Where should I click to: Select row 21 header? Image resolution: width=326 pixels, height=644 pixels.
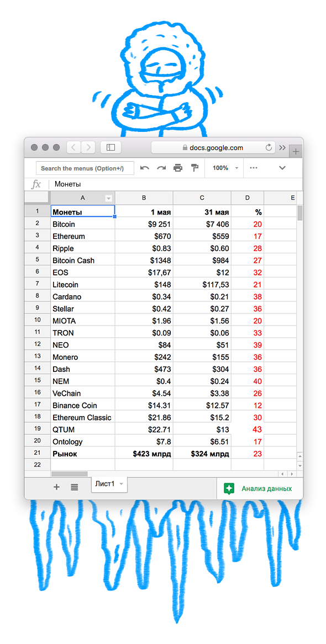[38, 454]
